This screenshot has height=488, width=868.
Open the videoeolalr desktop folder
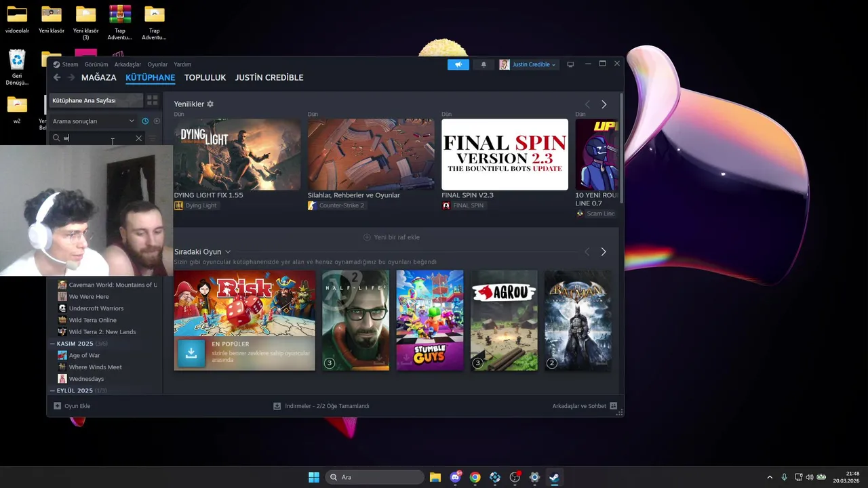pyautogui.click(x=17, y=20)
